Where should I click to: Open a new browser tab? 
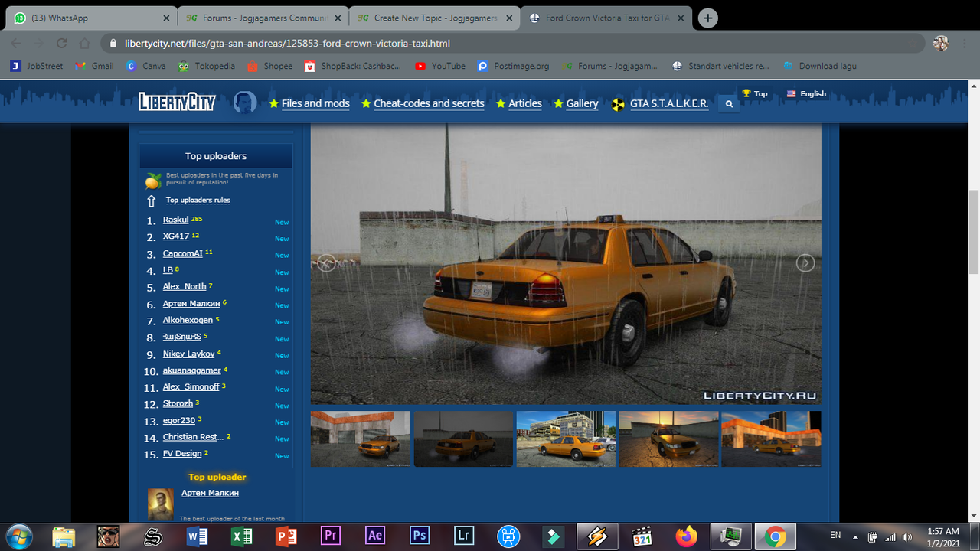(708, 18)
